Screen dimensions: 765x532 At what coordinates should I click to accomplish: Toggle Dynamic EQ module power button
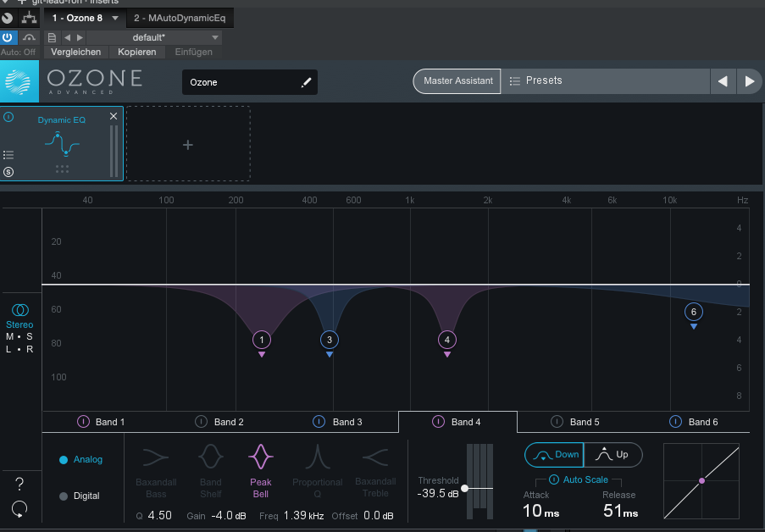click(x=8, y=117)
